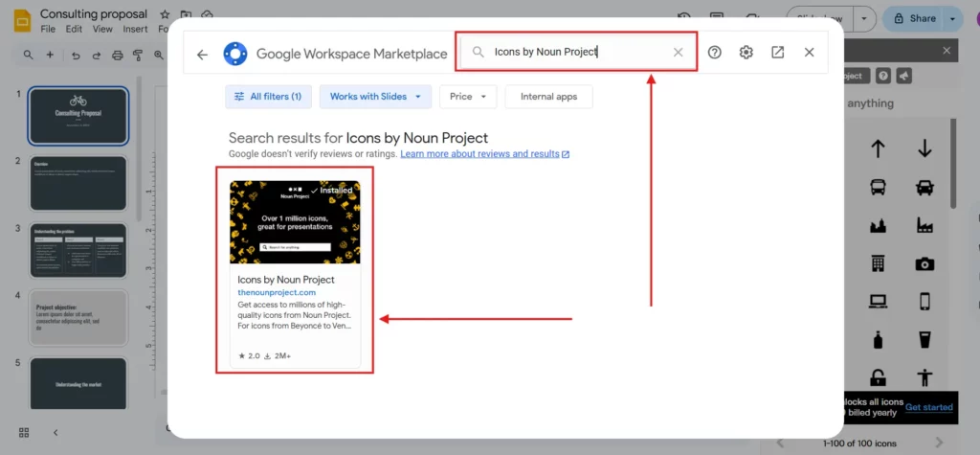The image size is (980, 455).
Task: Click the Get started link in sidebar
Action: click(x=928, y=407)
